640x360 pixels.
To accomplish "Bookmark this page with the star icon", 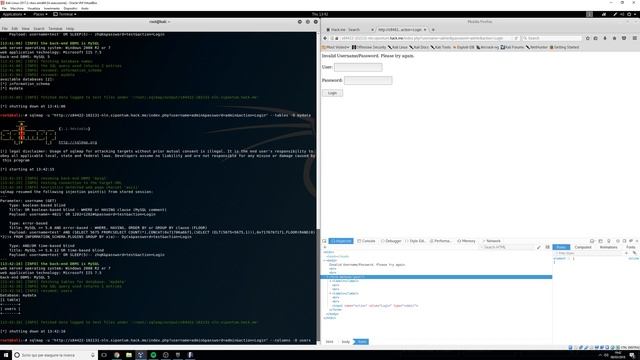I will [x=588, y=38].
